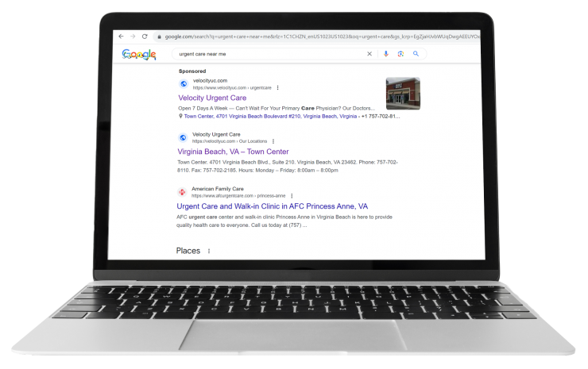This screenshot has width=588, height=369.
Task: Open three-dot menu beside velocityuc.com urgentcare
Action: (x=277, y=87)
